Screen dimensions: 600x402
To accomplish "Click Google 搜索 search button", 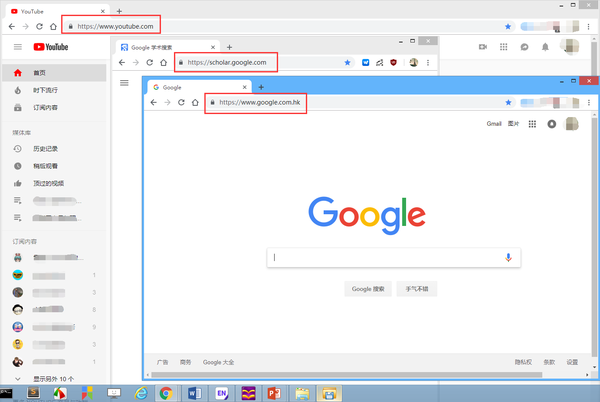I will (x=368, y=289).
